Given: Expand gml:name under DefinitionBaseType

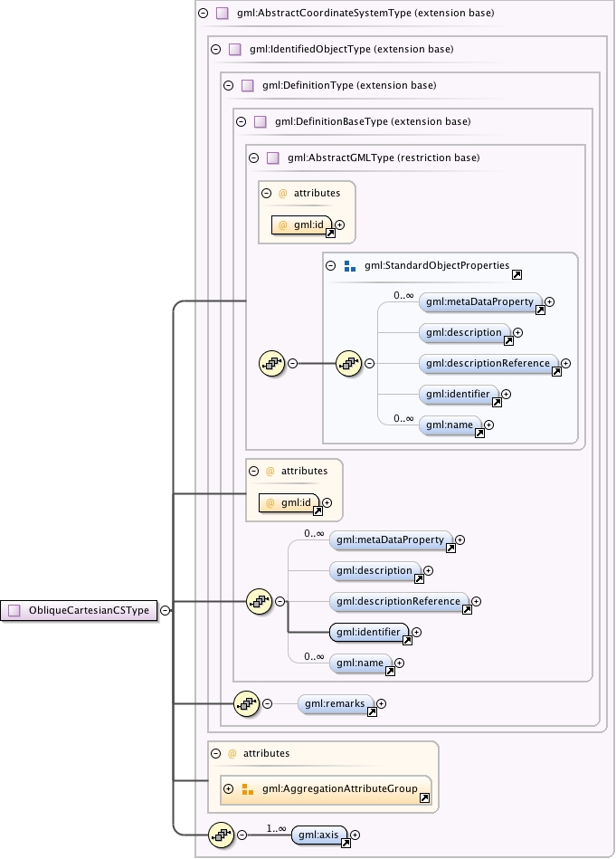Looking at the screenshot, I should (x=399, y=663).
